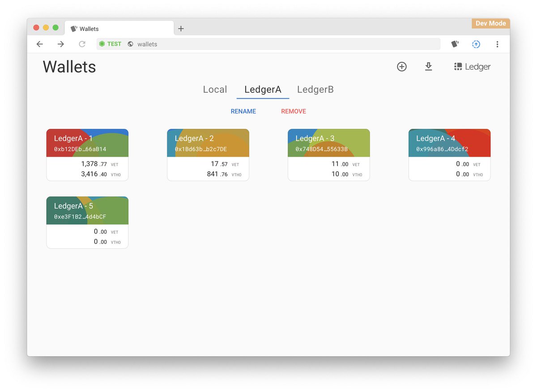Switch to the LedgerA tab
Viewport: 537px width, 392px height.
[x=263, y=89]
